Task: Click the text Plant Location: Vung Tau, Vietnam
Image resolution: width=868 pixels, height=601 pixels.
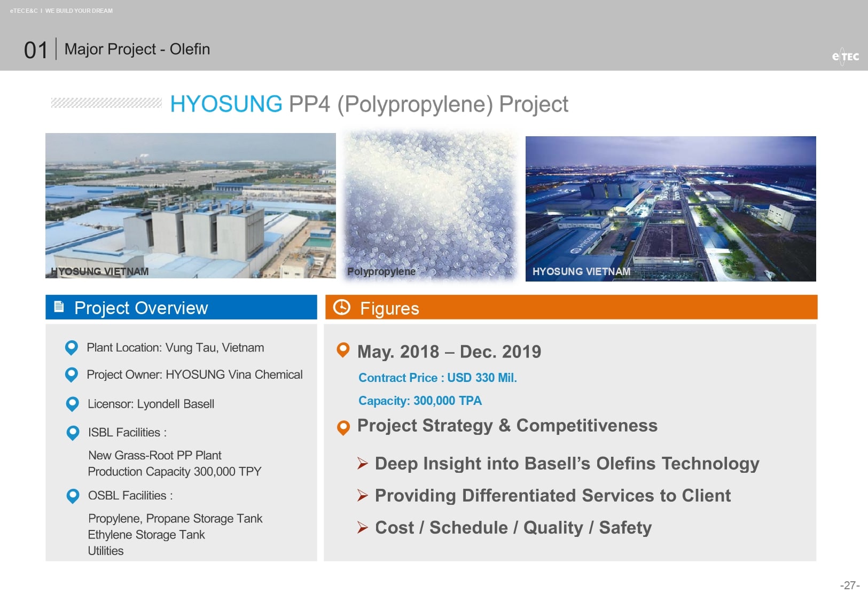Action: pyautogui.click(x=175, y=348)
